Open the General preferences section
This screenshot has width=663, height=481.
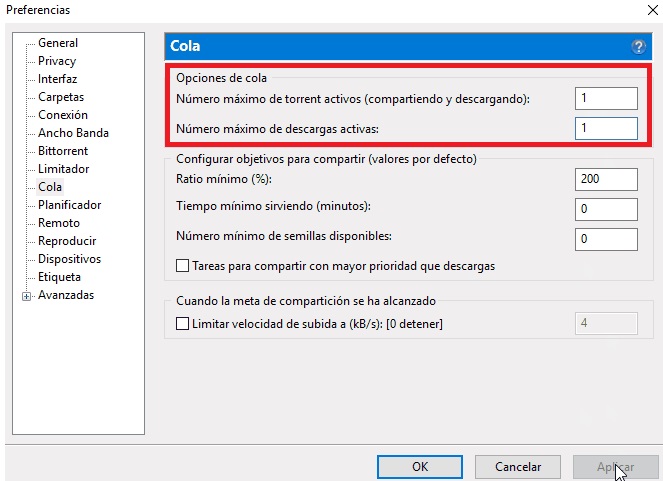click(57, 43)
